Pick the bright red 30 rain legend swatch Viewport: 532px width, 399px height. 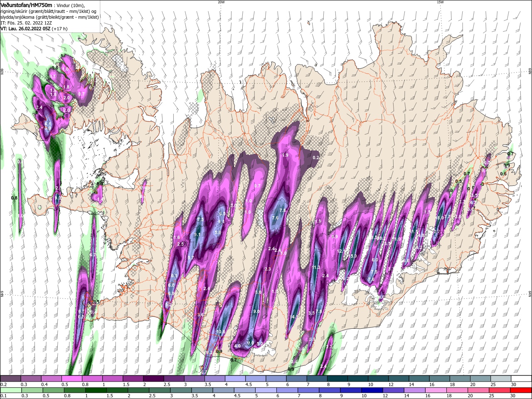(521, 390)
